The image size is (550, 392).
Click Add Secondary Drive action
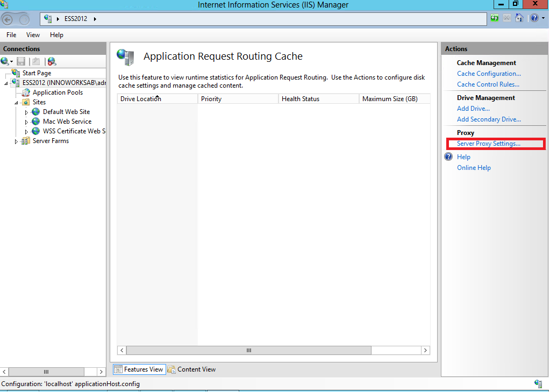coord(489,119)
